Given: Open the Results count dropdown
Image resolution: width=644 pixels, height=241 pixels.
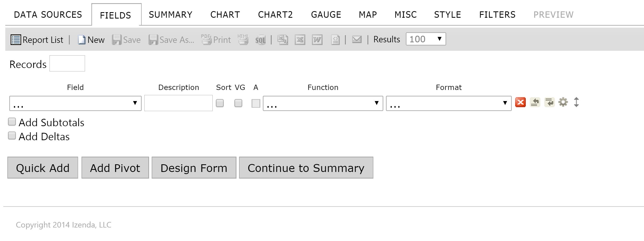Looking at the screenshot, I should pyautogui.click(x=426, y=39).
